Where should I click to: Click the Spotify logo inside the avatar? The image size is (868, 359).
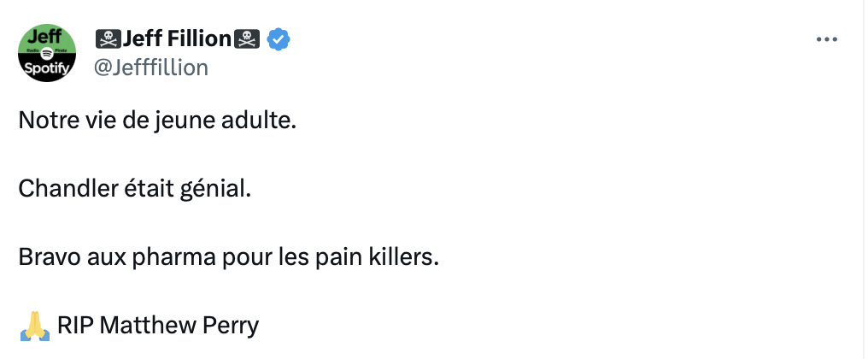[x=47, y=53]
